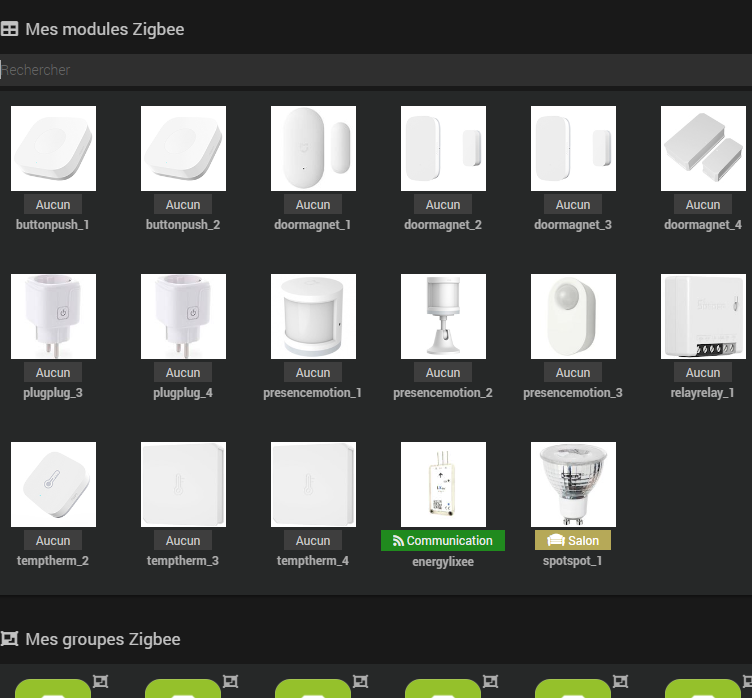Open the doormagnet_1 sensor image
752x698 pixels.
pyautogui.click(x=313, y=148)
